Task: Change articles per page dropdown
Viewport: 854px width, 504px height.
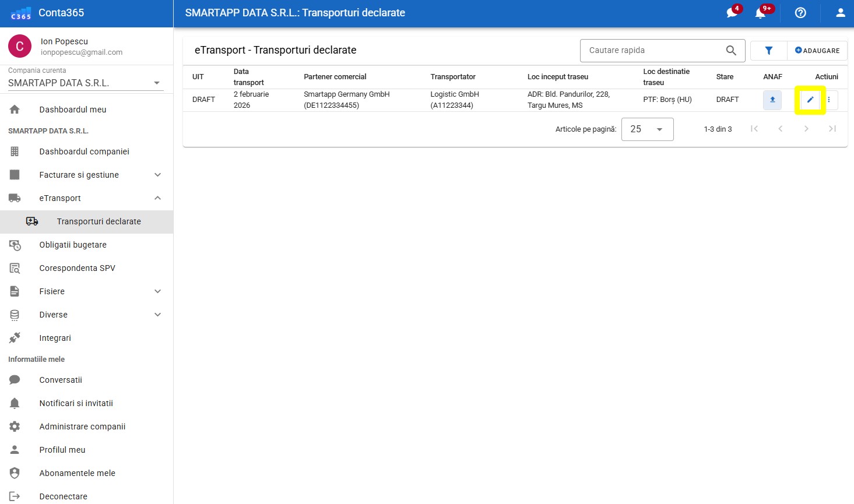Action: point(647,129)
